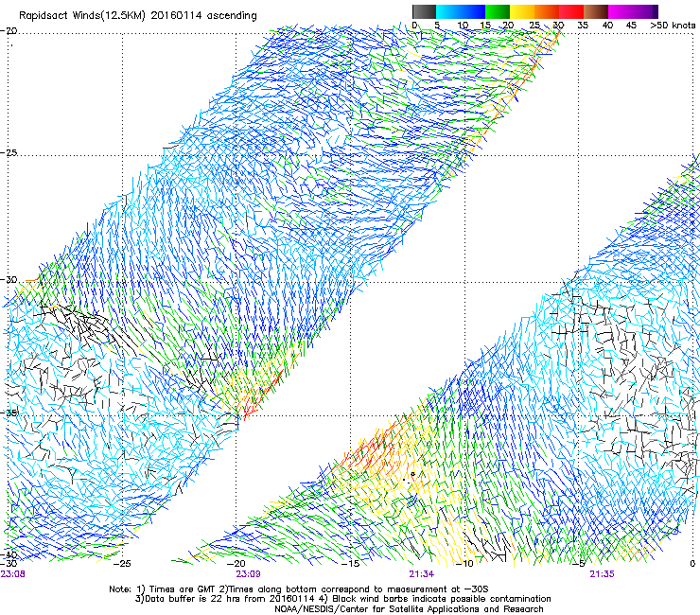Click the light cyan 5-10 knots legend segment

[448, 11]
